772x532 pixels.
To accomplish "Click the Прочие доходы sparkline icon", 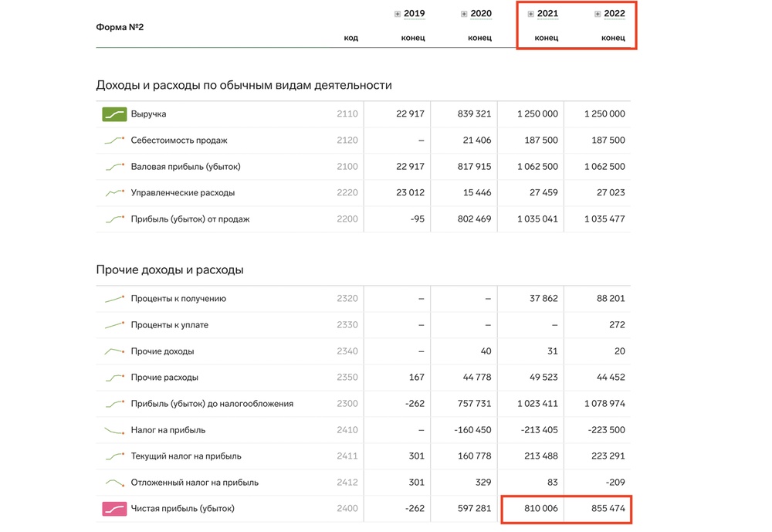I will tap(114, 351).
